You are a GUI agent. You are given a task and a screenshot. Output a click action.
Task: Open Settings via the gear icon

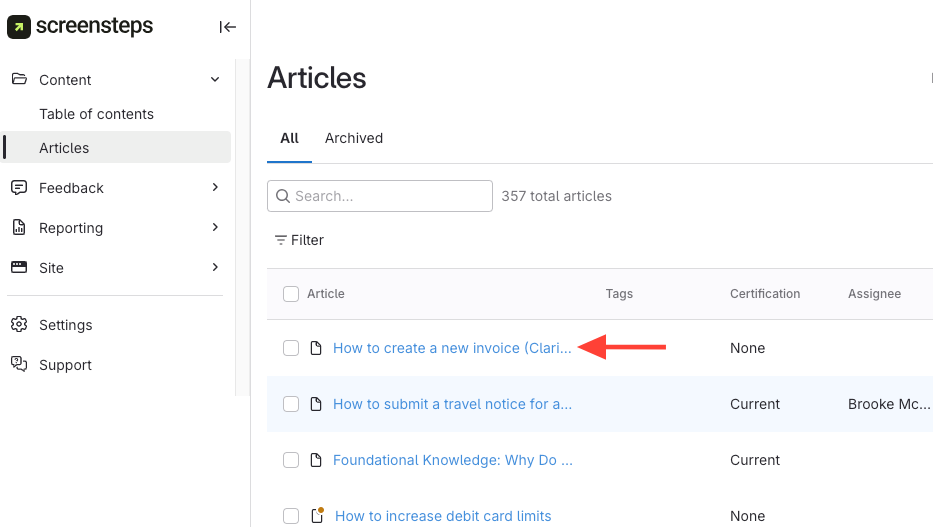tap(19, 325)
